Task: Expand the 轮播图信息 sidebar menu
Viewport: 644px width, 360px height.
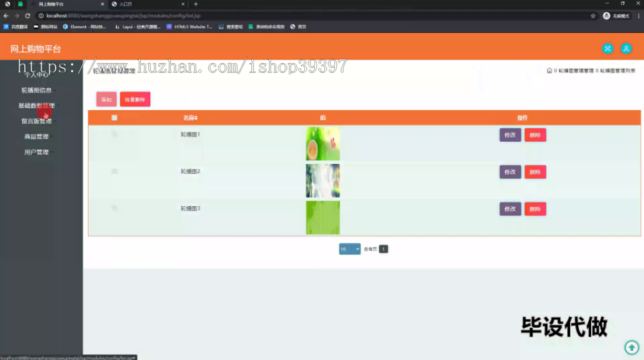Action: tap(38, 90)
